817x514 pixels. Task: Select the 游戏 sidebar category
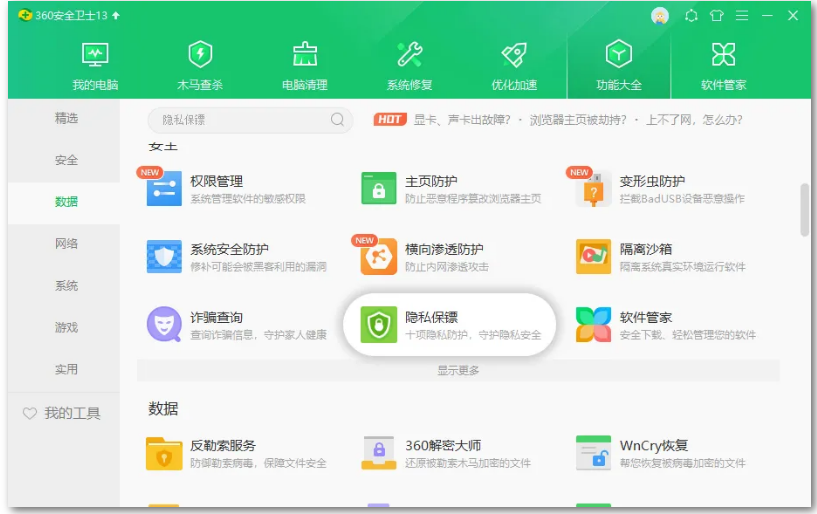tap(64, 327)
